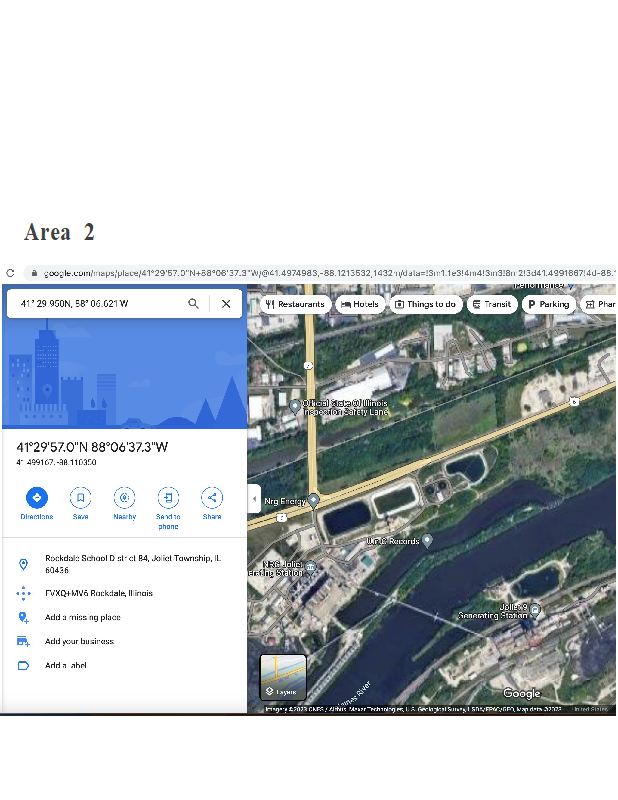Share this location via the Share icon
The height and width of the screenshot is (800, 618).
[x=212, y=497]
